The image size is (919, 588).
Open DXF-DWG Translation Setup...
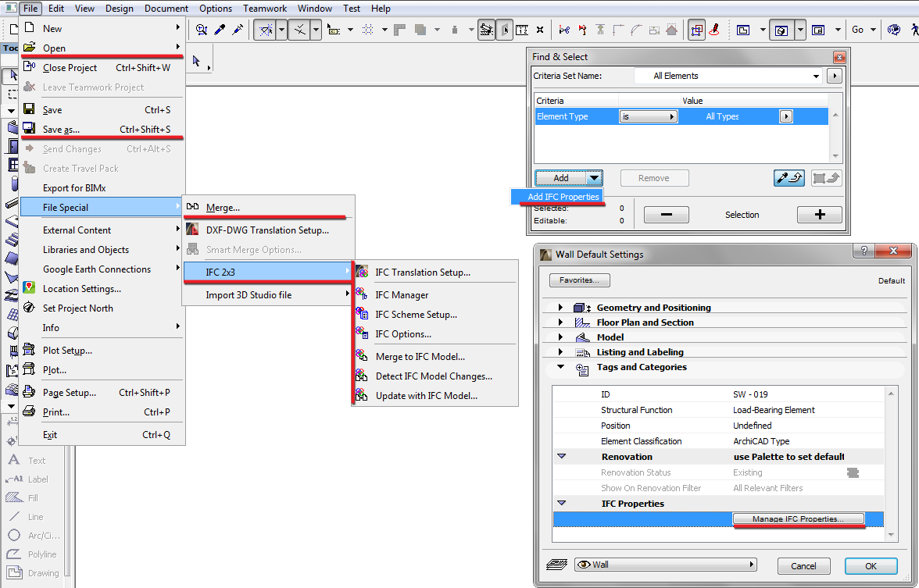[x=269, y=230]
